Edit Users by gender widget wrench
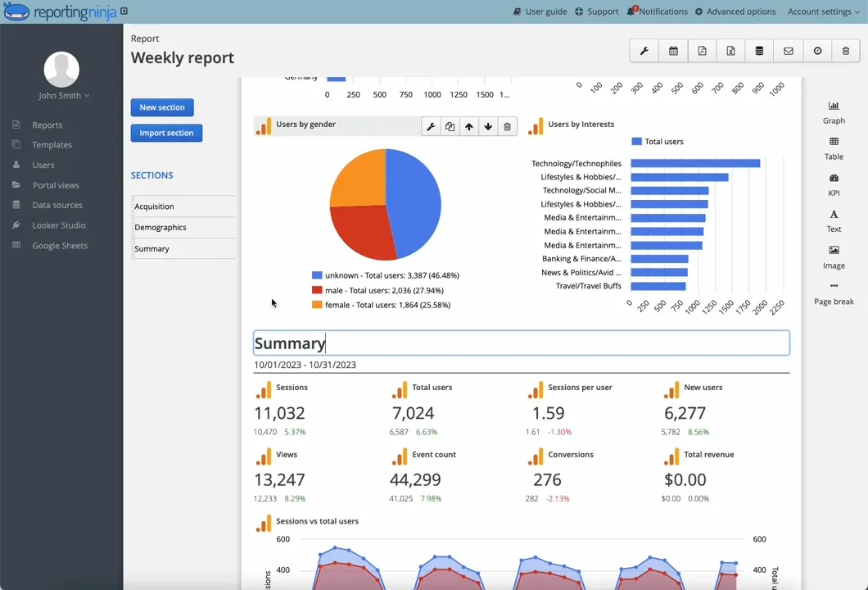This screenshot has width=868, height=590. (431, 127)
